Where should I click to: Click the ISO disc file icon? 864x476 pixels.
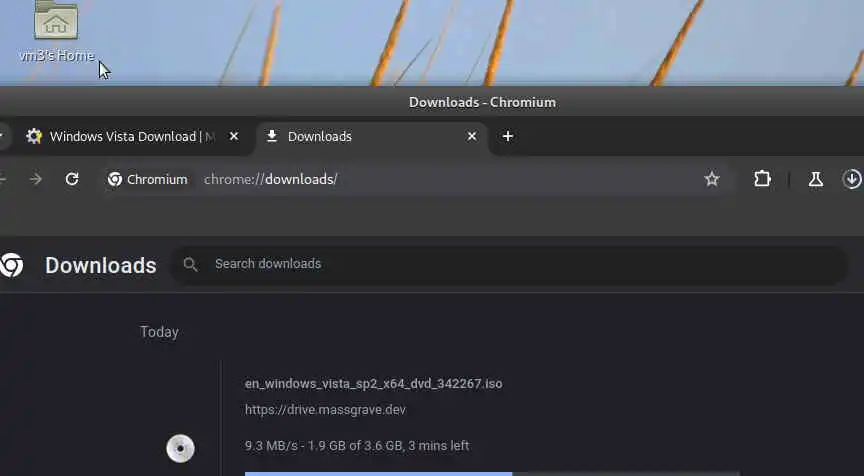pos(180,448)
